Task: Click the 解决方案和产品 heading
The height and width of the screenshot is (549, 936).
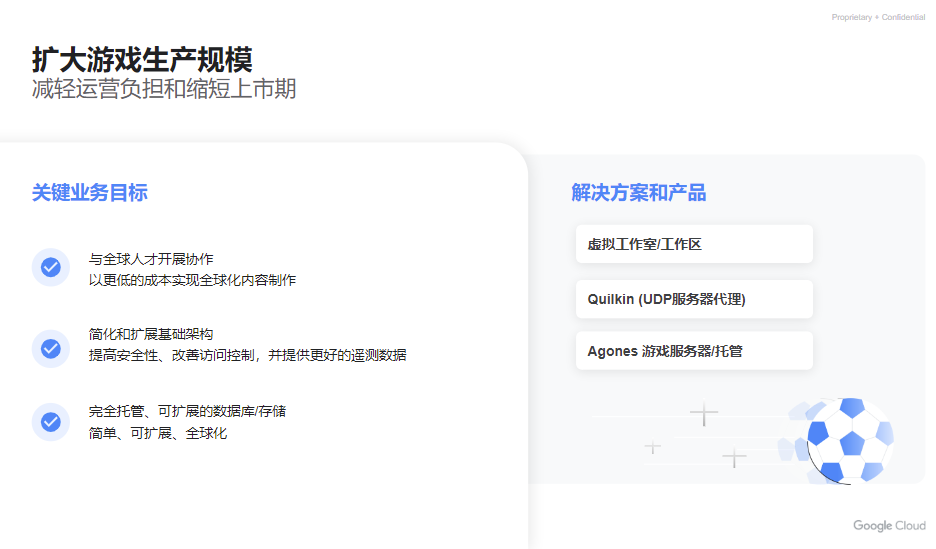Action: coord(639,193)
